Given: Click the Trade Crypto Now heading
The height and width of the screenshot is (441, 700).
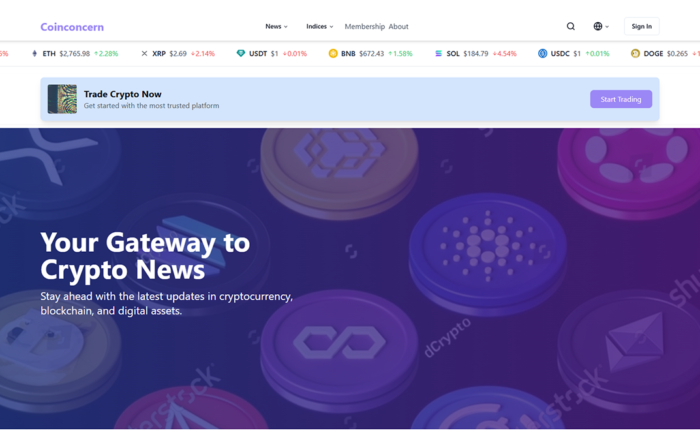Looking at the screenshot, I should (122, 94).
